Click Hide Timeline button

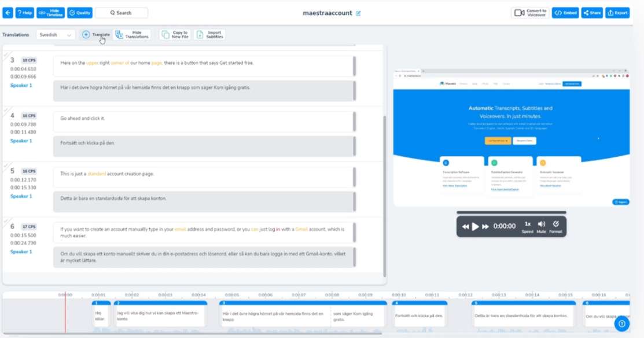coord(50,13)
